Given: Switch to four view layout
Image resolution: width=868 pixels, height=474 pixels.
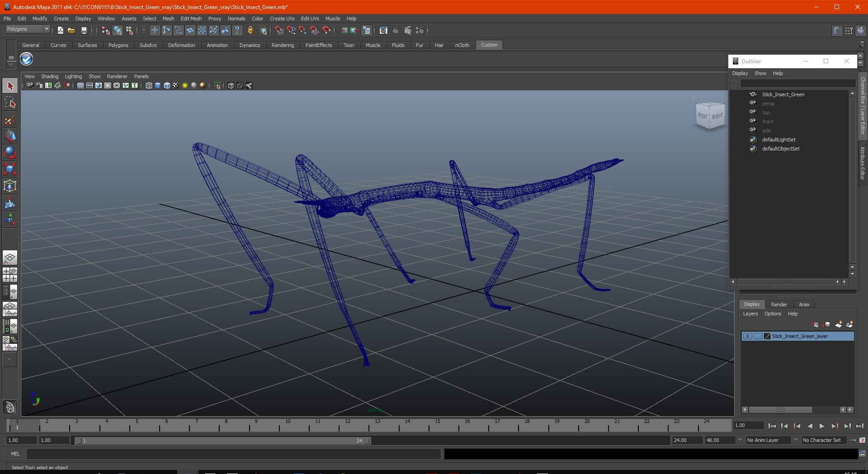Looking at the screenshot, I should tap(10, 275).
